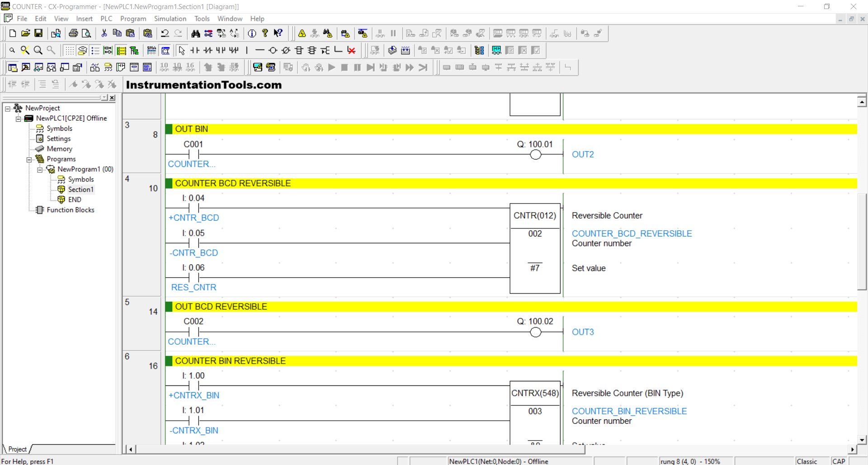Select Settings in the project tree

pos(58,139)
